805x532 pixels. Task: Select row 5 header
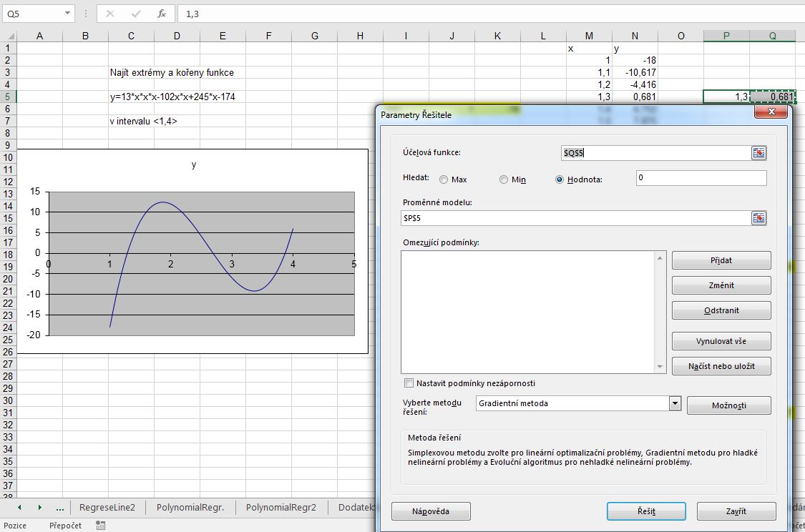(8, 97)
